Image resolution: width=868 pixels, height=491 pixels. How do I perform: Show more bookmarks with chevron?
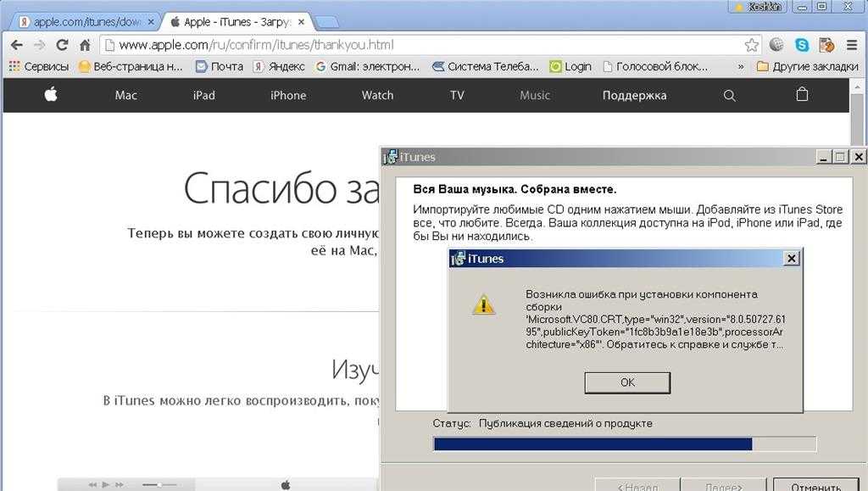click(x=741, y=66)
